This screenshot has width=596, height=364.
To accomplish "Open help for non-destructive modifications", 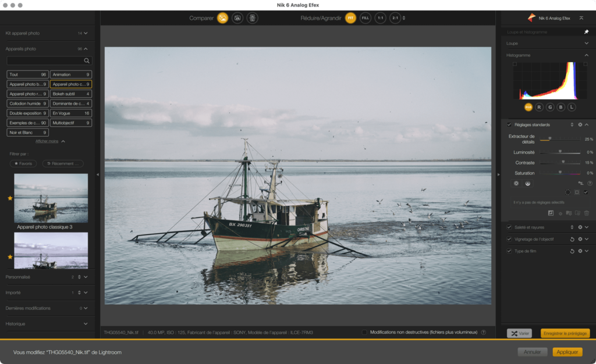I will click(x=484, y=333).
